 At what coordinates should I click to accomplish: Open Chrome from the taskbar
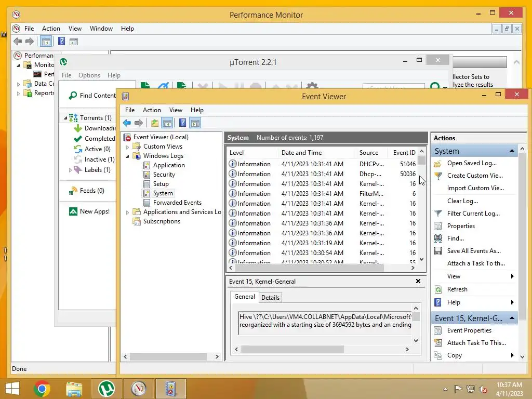pyautogui.click(x=42, y=389)
